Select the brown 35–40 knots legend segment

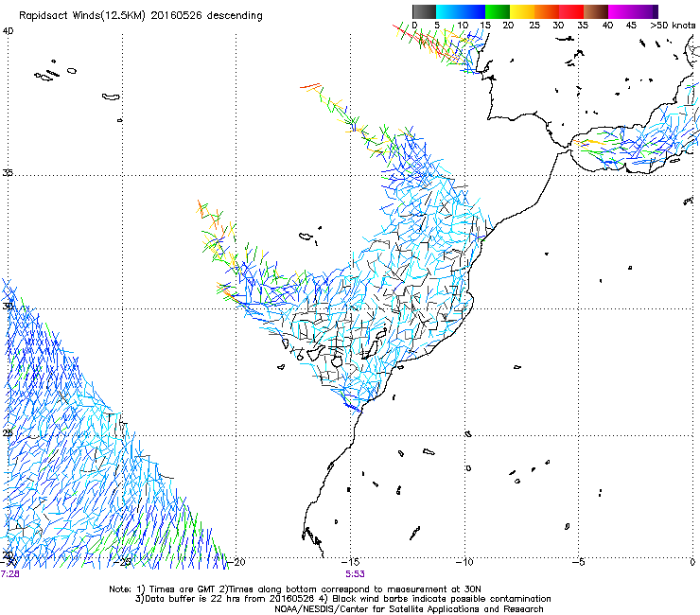pos(596,11)
